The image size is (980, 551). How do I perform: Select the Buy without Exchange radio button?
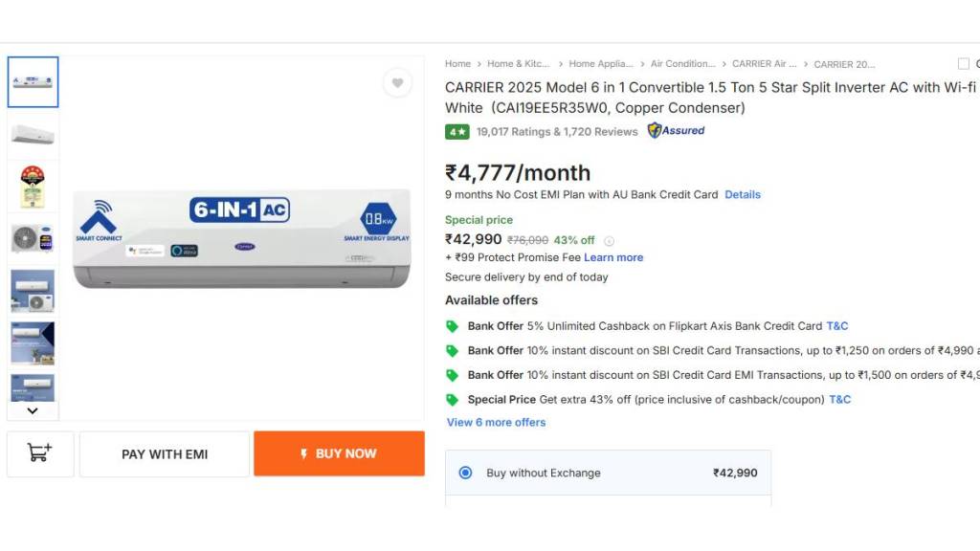point(465,473)
